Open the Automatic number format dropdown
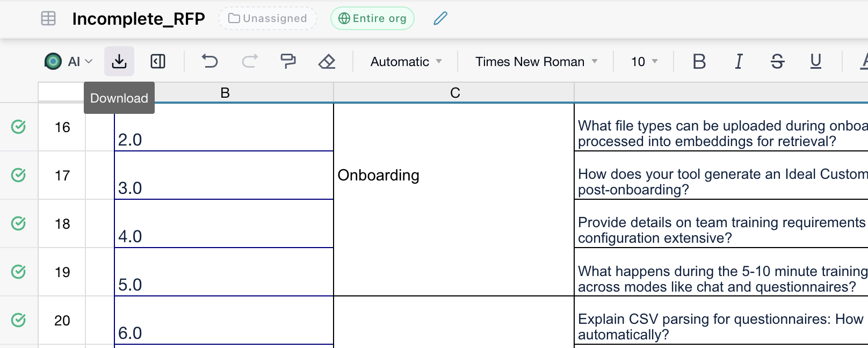The height and width of the screenshot is (348, 868). 406,62
